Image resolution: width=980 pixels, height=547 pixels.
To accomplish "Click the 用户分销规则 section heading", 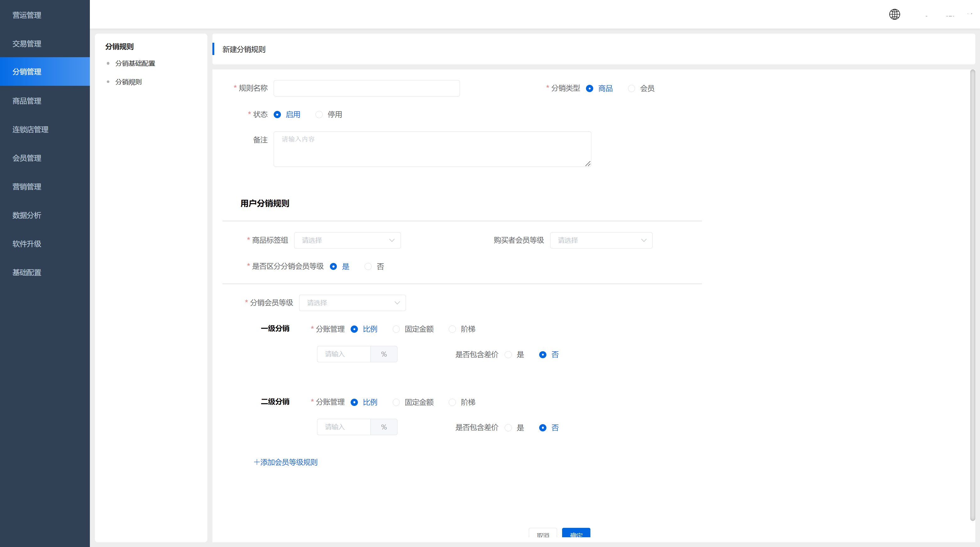I will (x=265, y=204).
